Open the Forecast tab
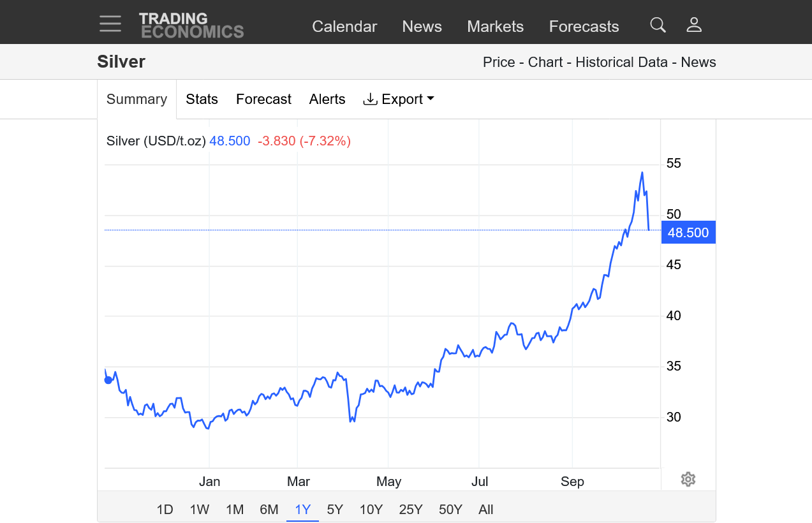The width and height of the screenshot is (812, 523). tap(263, 99)
